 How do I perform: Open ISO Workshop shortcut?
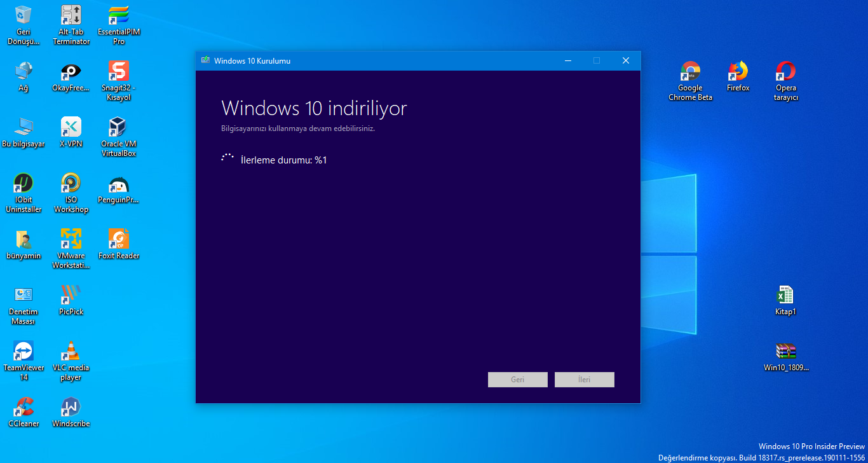pyautogui.click(x=71, y=192)
